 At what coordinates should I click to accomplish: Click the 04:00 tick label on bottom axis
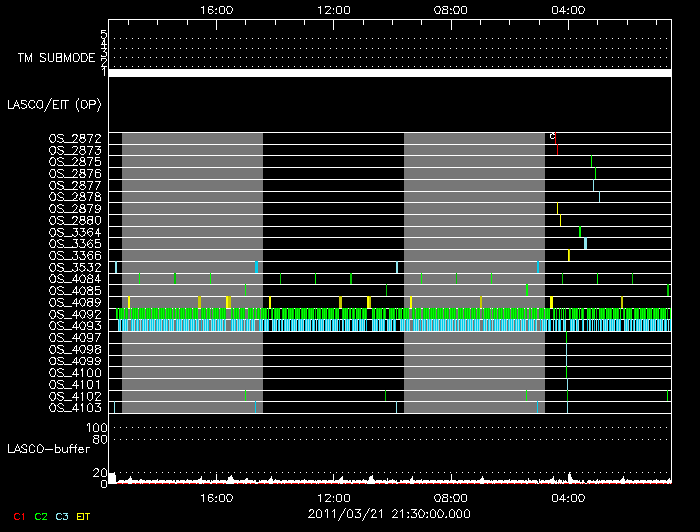pos(568,497)
